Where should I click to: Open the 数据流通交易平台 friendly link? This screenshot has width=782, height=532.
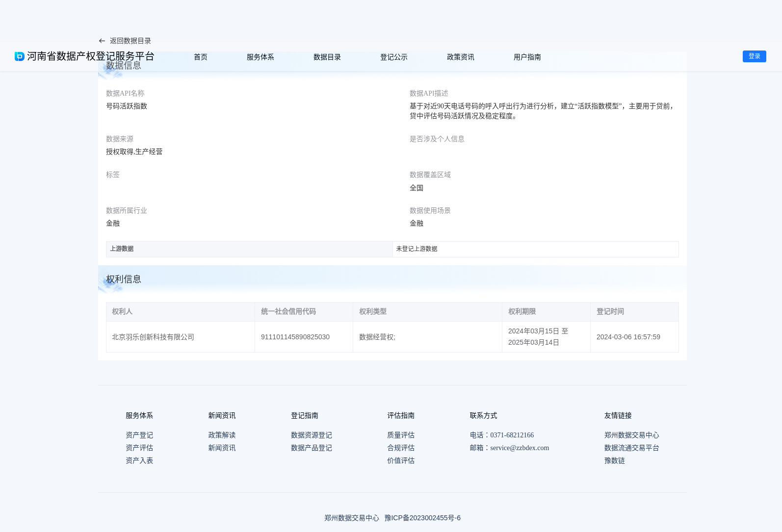[x=632, y=448]
